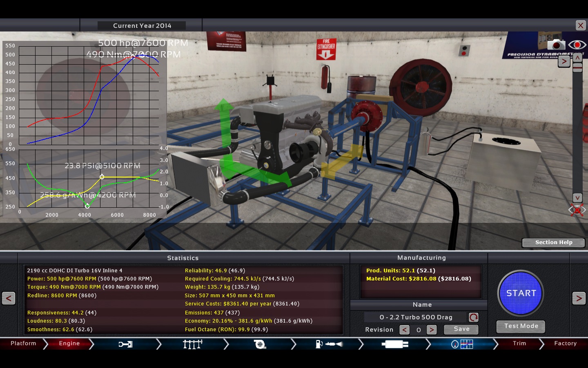Screen dimensions: 588x368
Task: Click the '500 hp@7600 RPM' graph label
Action: click(143, 43)
